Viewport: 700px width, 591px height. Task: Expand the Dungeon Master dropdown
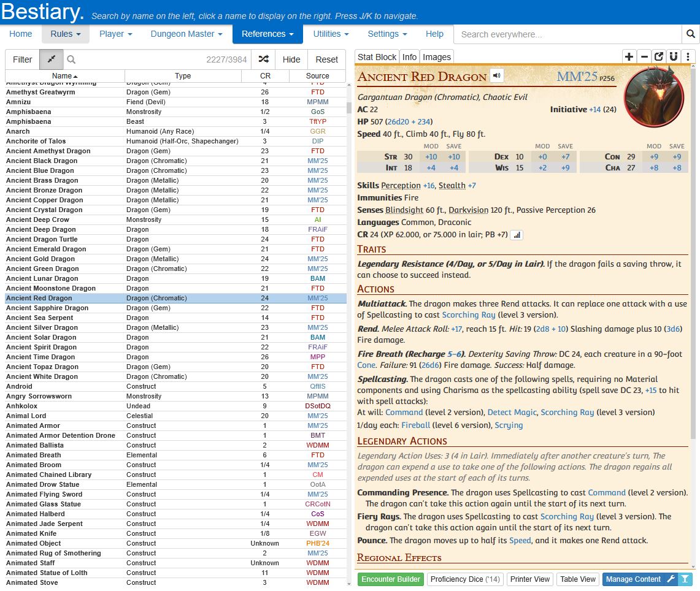pos(187,34)
